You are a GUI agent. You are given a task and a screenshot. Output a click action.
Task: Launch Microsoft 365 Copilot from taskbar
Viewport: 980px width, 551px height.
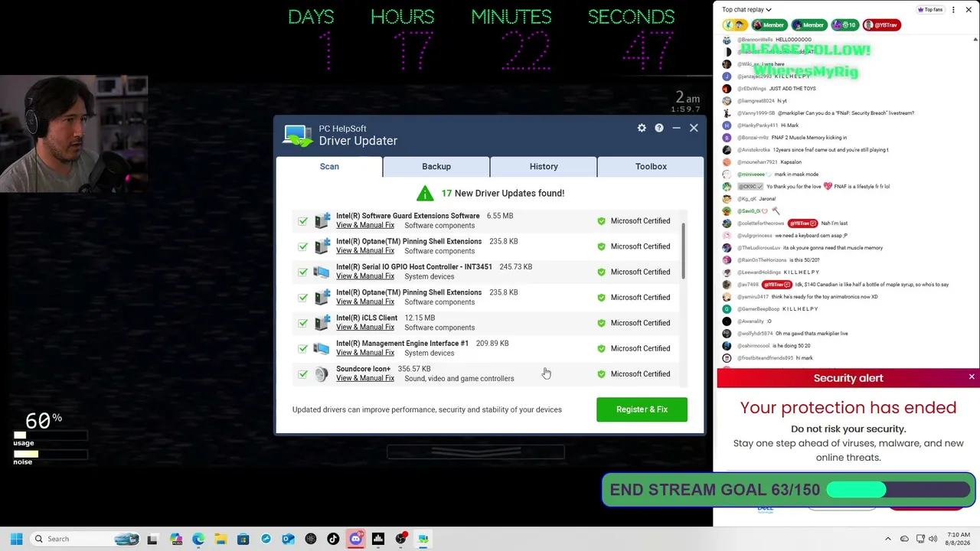point(176,539)
